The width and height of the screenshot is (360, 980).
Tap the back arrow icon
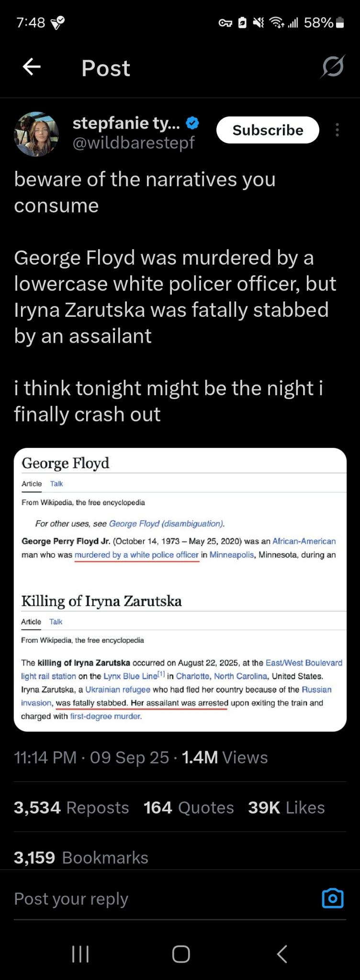tap(32, 67)
